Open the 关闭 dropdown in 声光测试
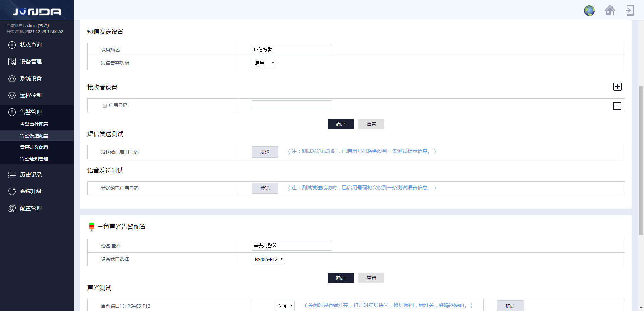 284,306
